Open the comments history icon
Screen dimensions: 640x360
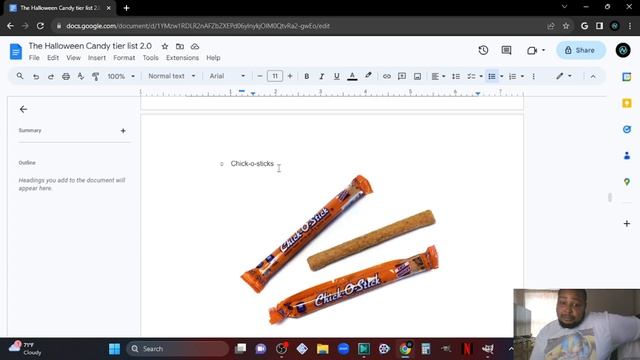506,50
